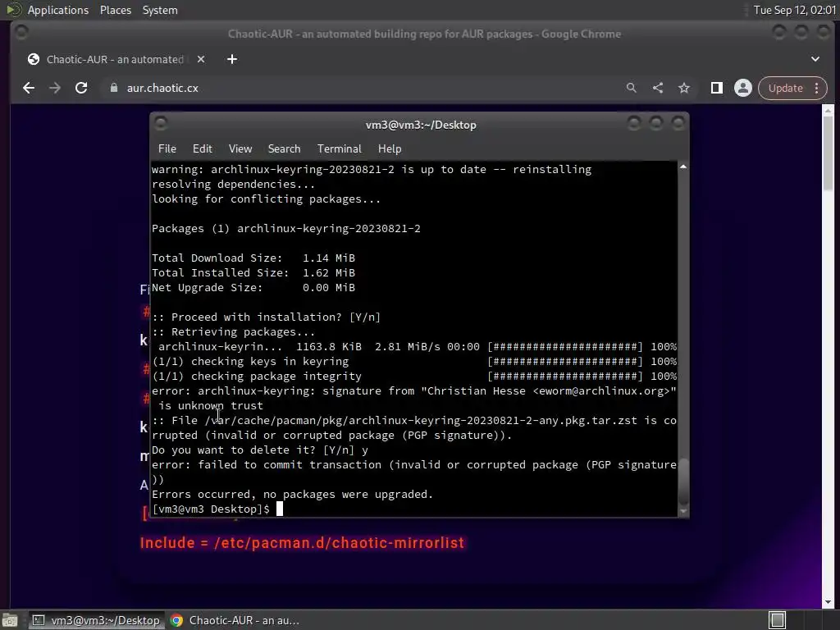The image size is (840, 630).
Task: Reload the aur.chaotic.cx page
Action: 81,88
